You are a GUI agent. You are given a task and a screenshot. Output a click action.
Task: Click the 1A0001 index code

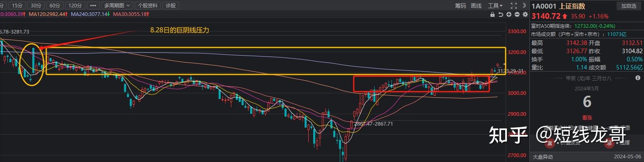point(544,6)
